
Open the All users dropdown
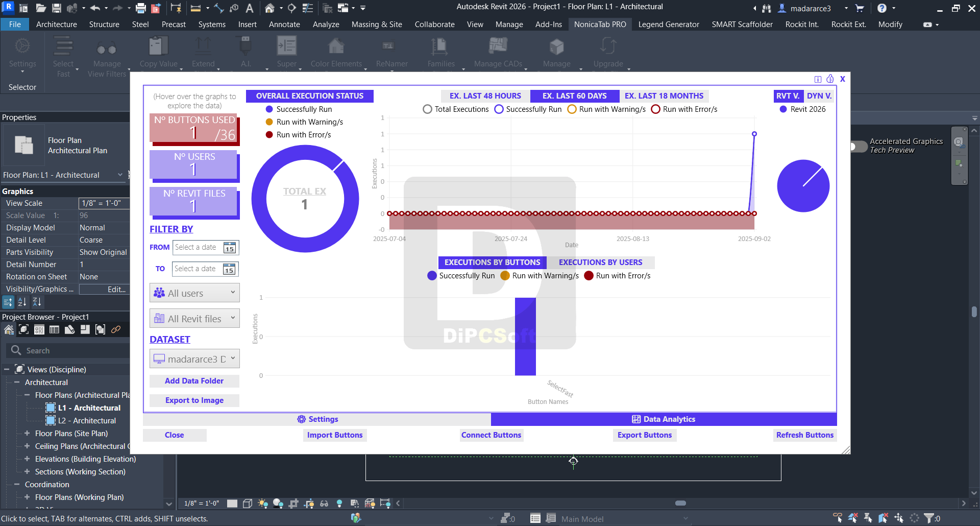point(194,293)
